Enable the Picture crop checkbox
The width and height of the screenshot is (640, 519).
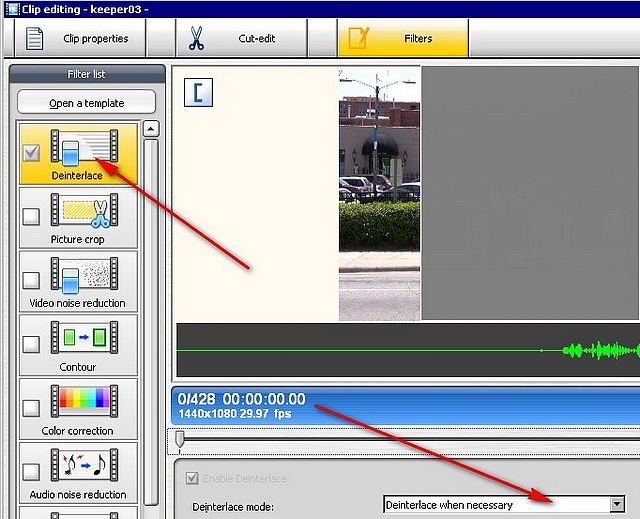tap(31, 217)
